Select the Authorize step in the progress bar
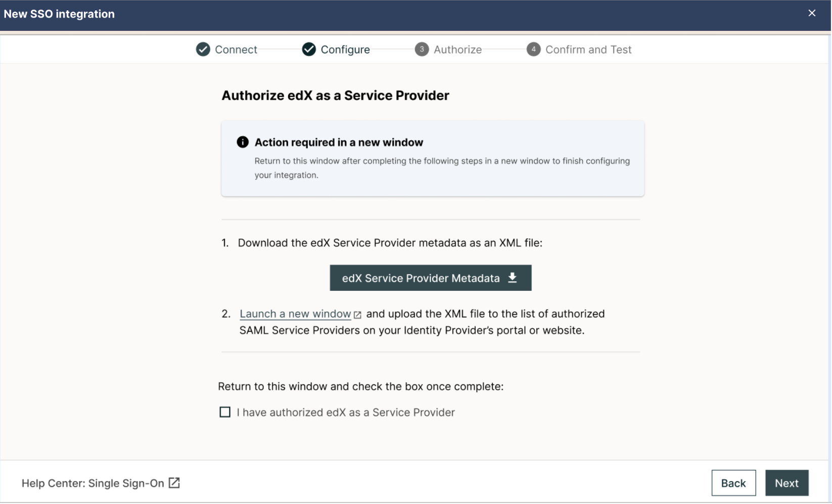 [457, 49]
